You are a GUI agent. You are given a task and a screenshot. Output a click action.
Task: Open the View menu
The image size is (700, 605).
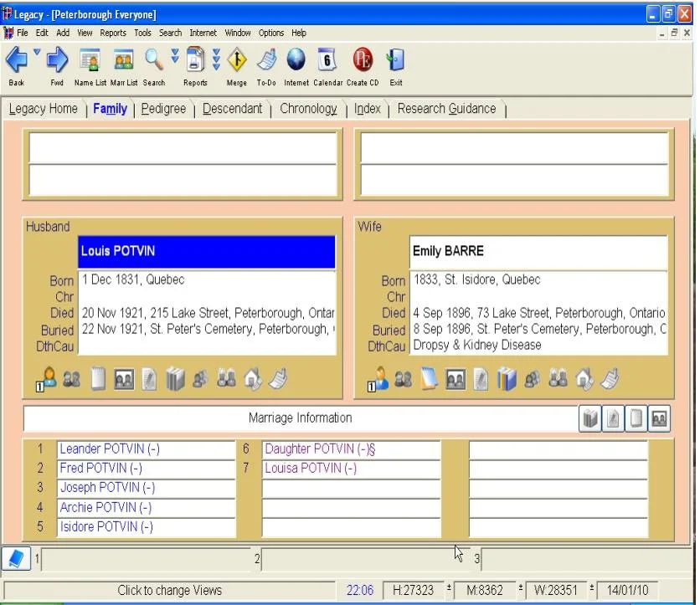click(85, 33)
